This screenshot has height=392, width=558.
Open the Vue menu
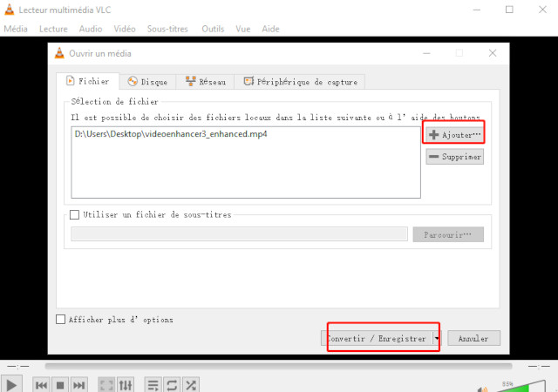(x=243, y=29)
